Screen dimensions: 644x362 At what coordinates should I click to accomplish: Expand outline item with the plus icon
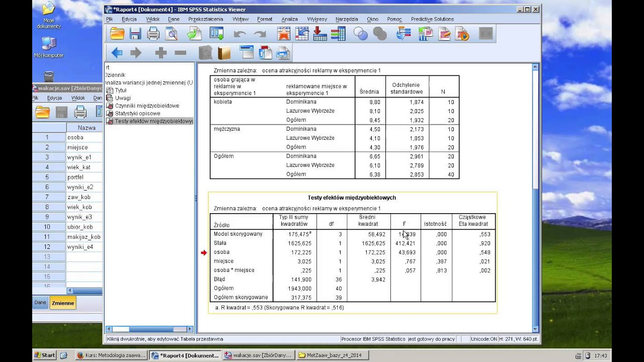160,53
